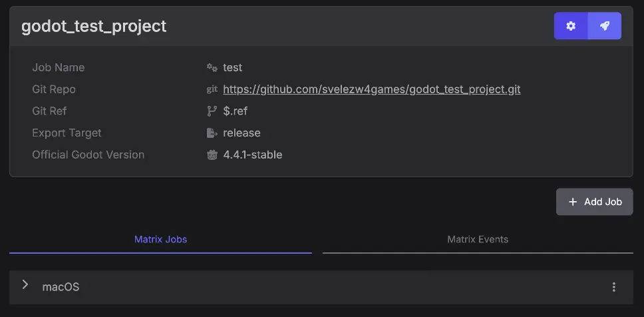Expand the macOS job row chevron

tap(25, 284)
